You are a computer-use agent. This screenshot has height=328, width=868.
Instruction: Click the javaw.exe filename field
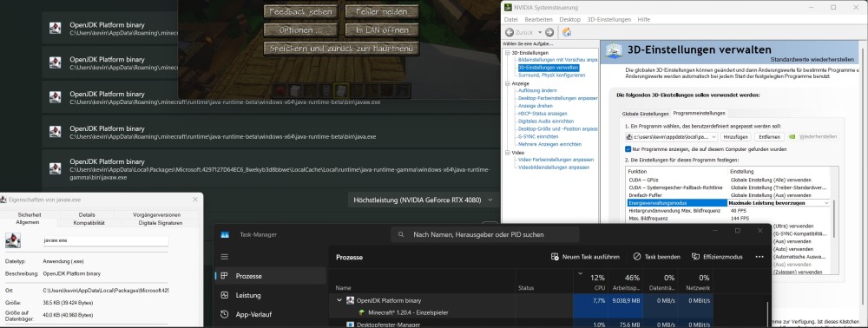tap(105, 241)
